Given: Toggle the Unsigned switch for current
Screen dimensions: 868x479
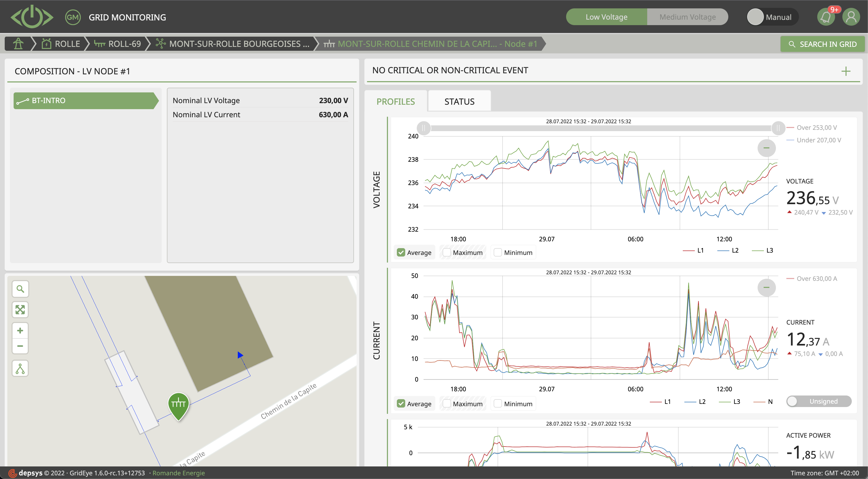Looking at the screenshot, I should click(x=819, y=401).
